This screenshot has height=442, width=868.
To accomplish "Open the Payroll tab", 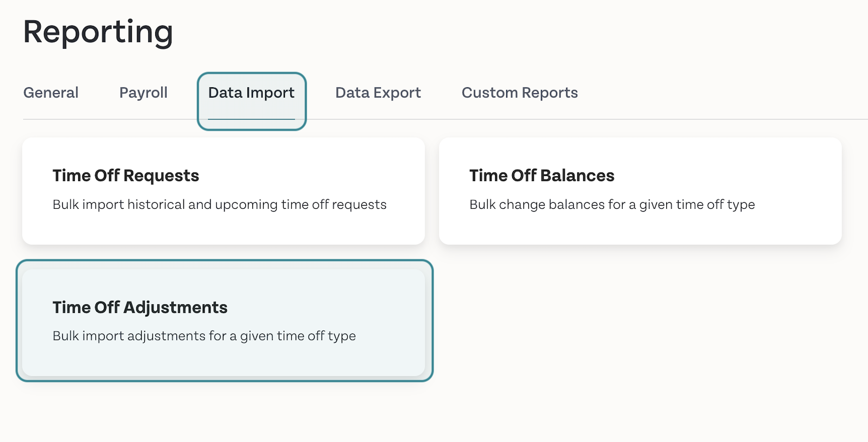I will click(x=143, y=93).
